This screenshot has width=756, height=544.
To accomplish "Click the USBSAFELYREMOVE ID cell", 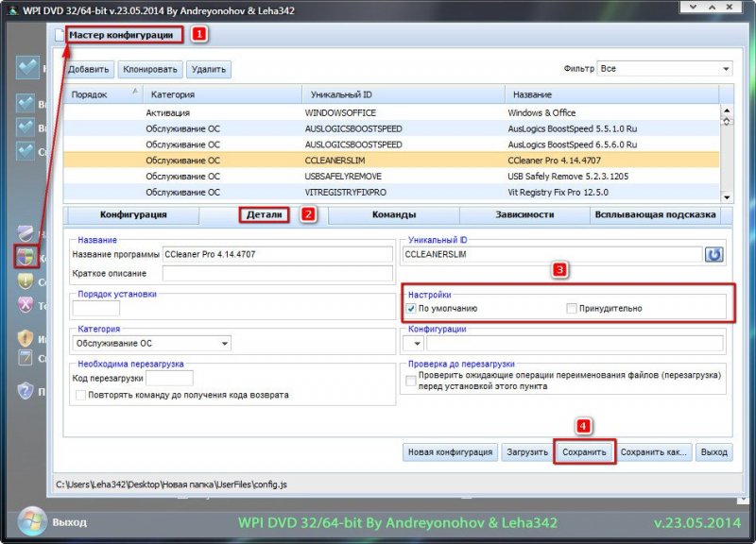I will tap(343, 177).
